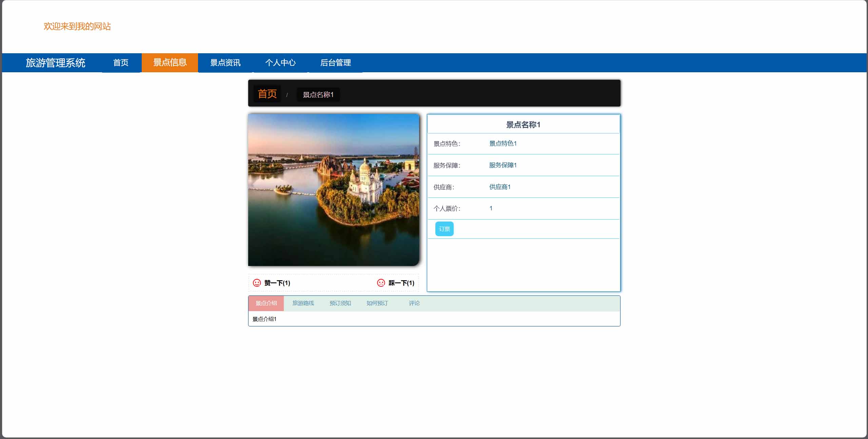
Task: Click the smiley face like icon
Action: (257, 283)
